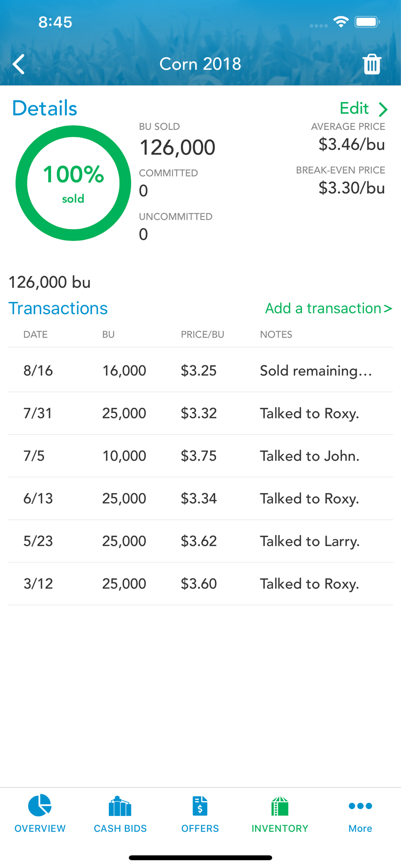
Task: Select the 5/23 Talked to Larry transaction
Action: tap(200, 541)
